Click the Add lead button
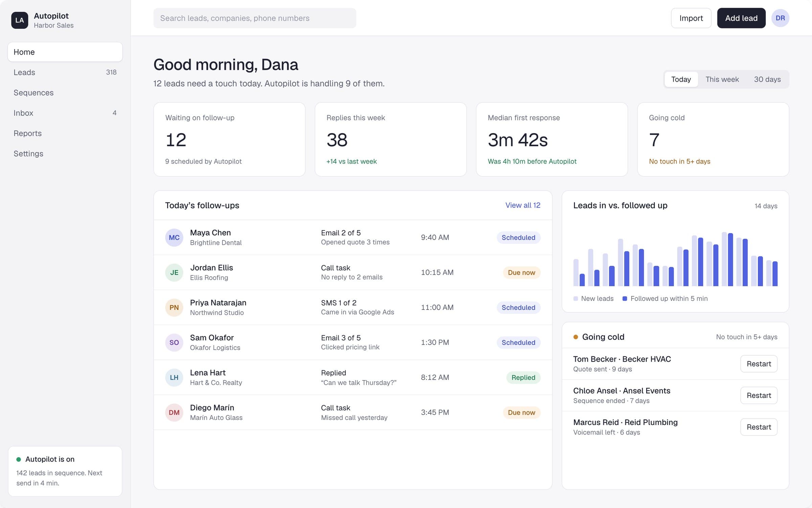812x508 pixels. (741, 18)
